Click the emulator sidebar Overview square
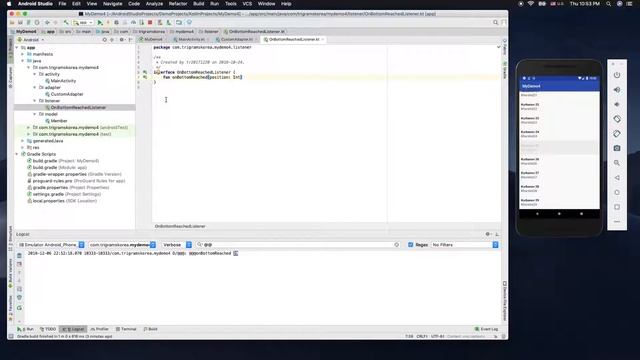 tap(617, 207)
